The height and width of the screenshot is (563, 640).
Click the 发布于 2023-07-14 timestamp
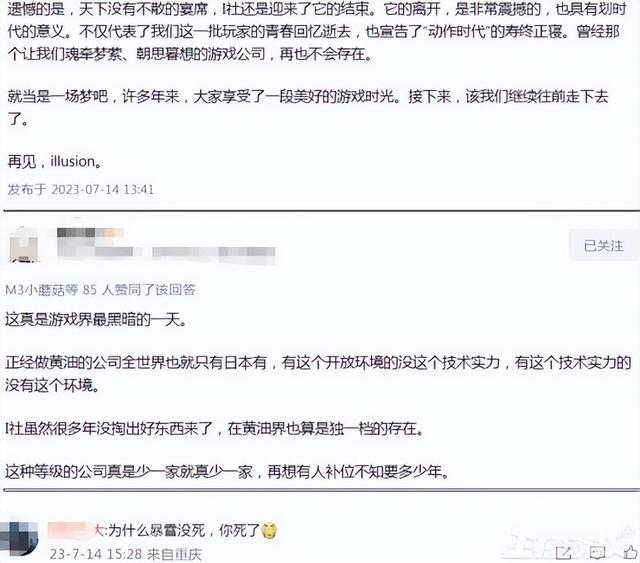(x=80, y=189)
